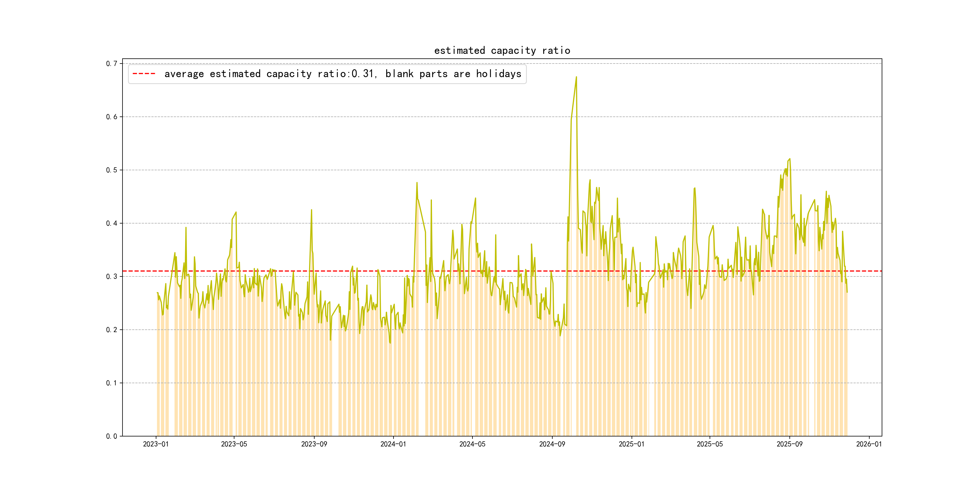Click the 2023-09 x-axis label
The image size is (980, 490).
314,444
